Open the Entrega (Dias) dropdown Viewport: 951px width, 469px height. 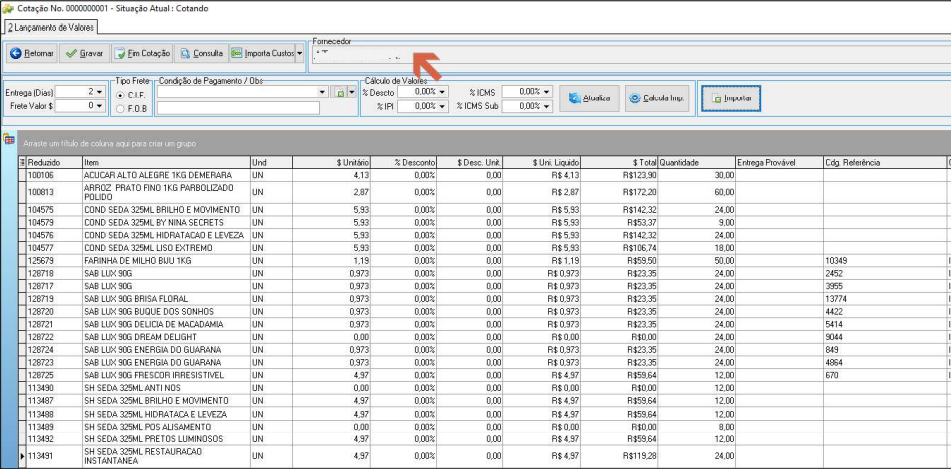100,92
